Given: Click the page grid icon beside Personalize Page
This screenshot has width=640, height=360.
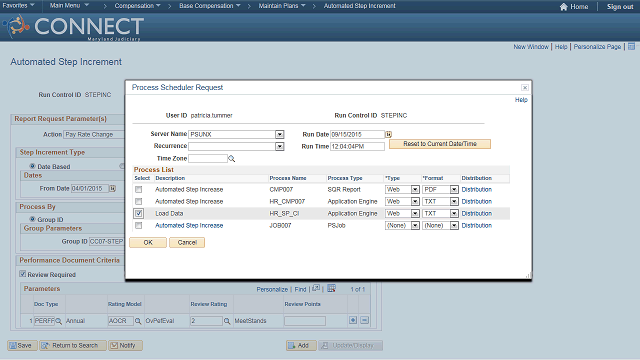Looking at the screenshot, I should tap(631, 47).
